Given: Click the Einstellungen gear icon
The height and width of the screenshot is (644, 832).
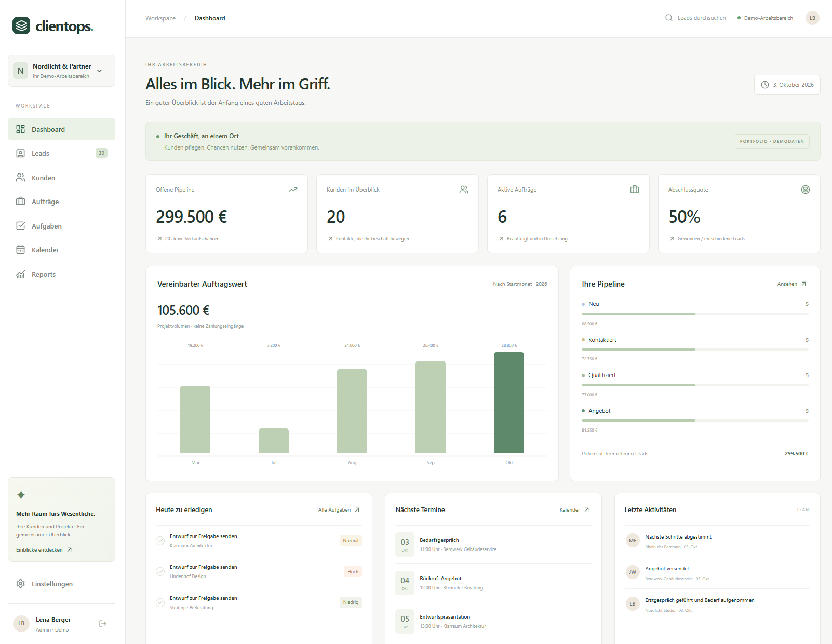Looking at the screenshot, I should (21, 584).
